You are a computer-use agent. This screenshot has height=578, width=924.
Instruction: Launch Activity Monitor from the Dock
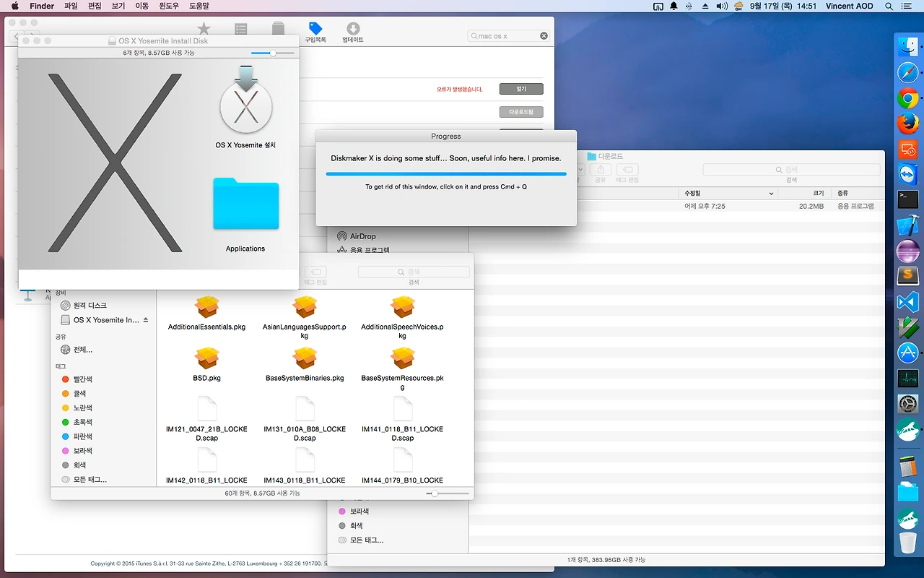pos(907,378)
